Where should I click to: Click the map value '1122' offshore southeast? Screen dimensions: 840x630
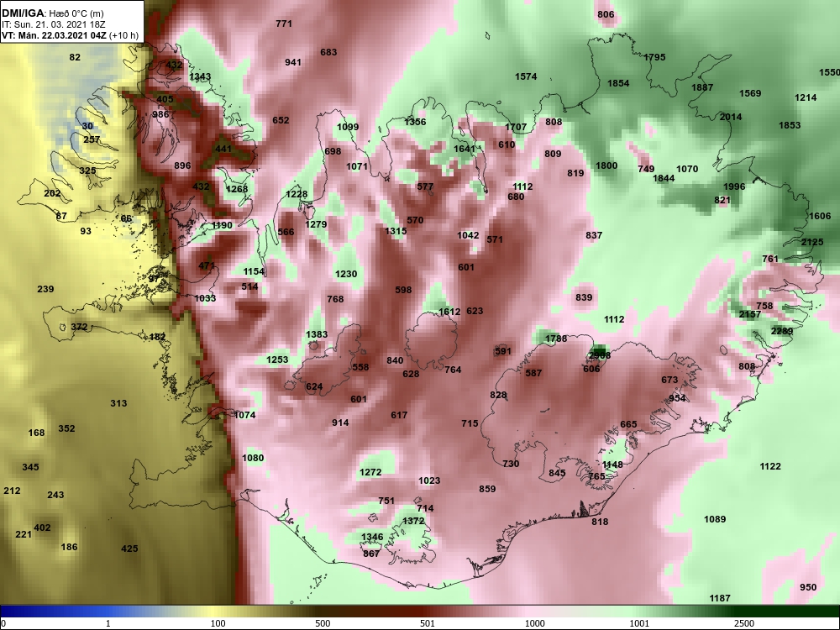tap(770, 466)
